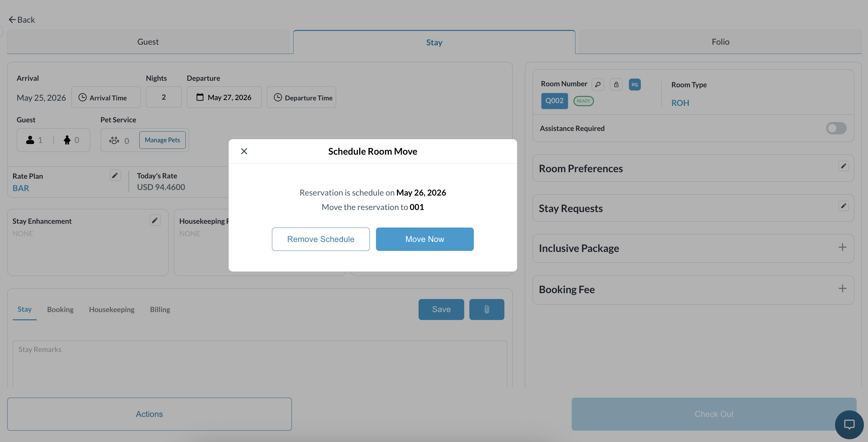868x442 pixels.
Task: Edit Stay Enhancement with the pencil icon
Action: 155,220
